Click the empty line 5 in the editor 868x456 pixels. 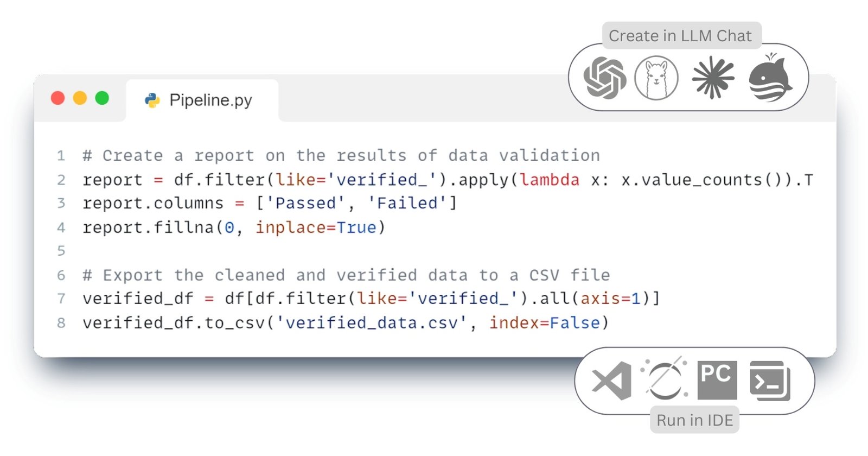tap(435, 251)
